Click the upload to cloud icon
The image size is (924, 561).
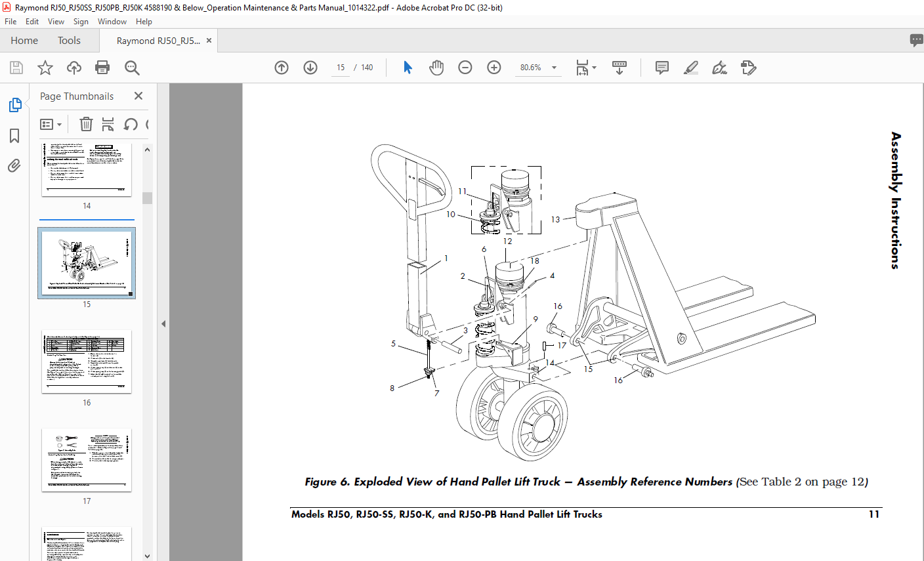[x=74, y=68]
